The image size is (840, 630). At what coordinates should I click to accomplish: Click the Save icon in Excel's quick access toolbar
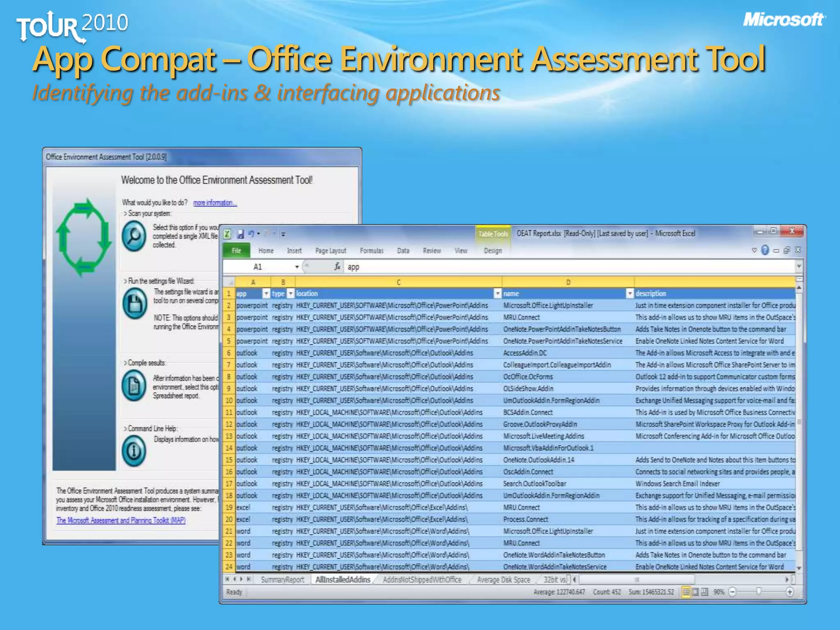[240, 234]
